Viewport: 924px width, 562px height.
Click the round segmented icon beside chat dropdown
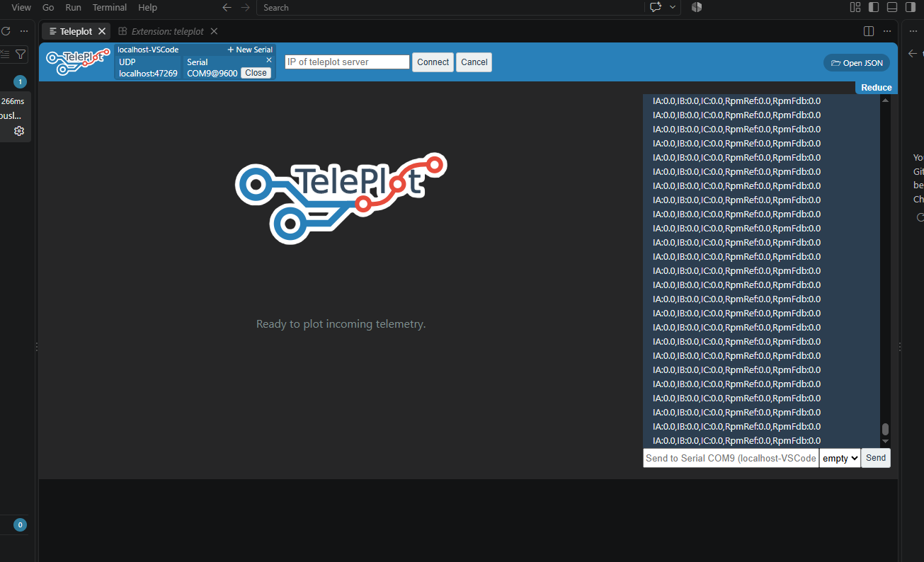[x=697, y=7]
